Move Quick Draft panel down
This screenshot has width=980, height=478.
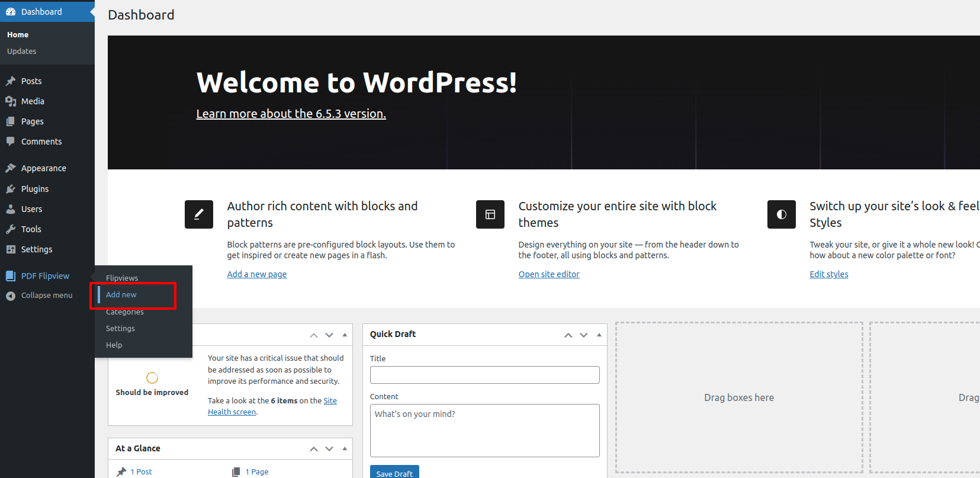pyautogui.click(x=584, y=335)
